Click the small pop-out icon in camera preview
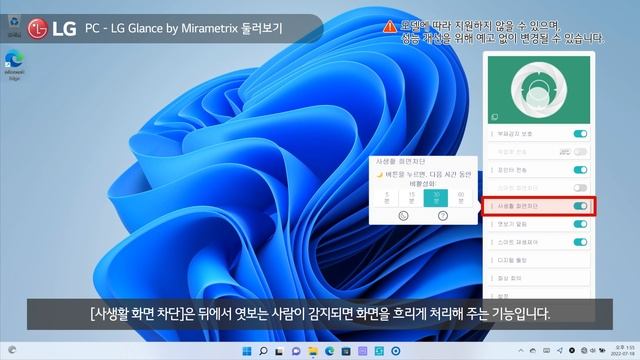 click(495, 117)
